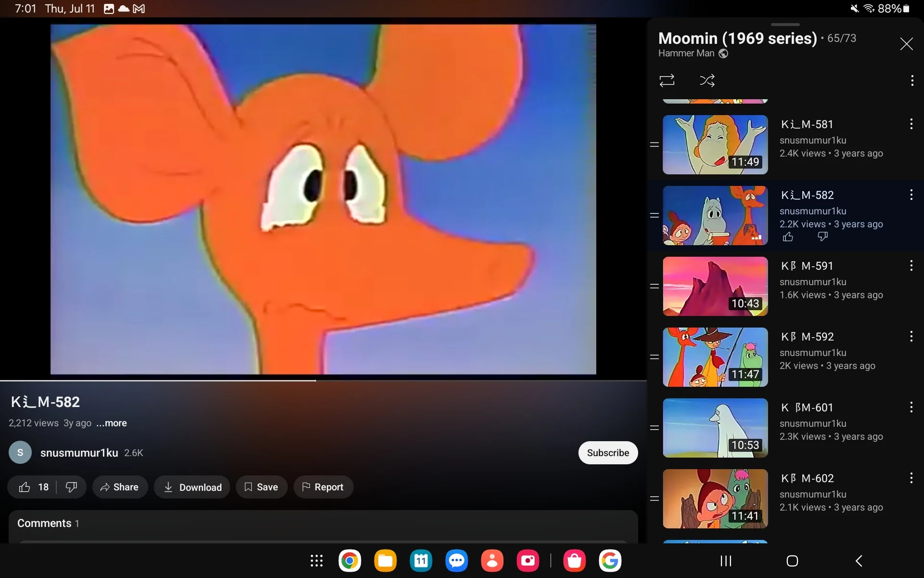
Task: Click Moomin (1969 series) playlist title
Action: click(x=737, y=38)
